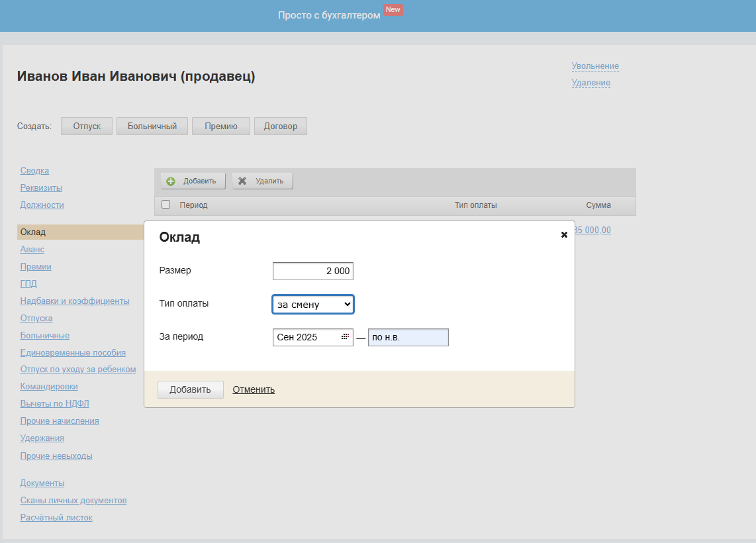Open the Увольнение link
The width and height of the screenshot is (756, 543).
tap(595, 66)
